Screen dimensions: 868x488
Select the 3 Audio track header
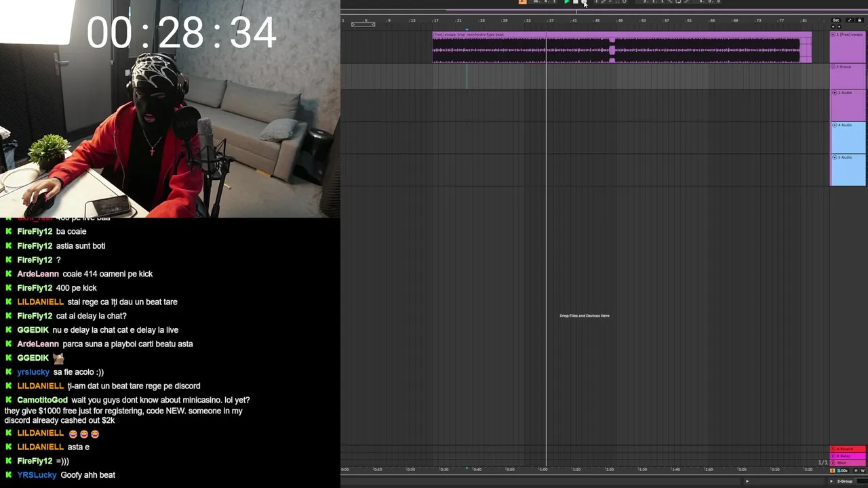848,105
